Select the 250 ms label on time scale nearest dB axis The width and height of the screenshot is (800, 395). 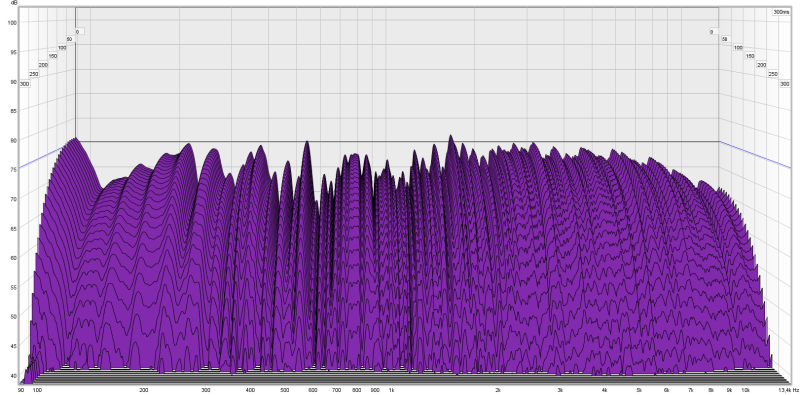pos(34,74)
